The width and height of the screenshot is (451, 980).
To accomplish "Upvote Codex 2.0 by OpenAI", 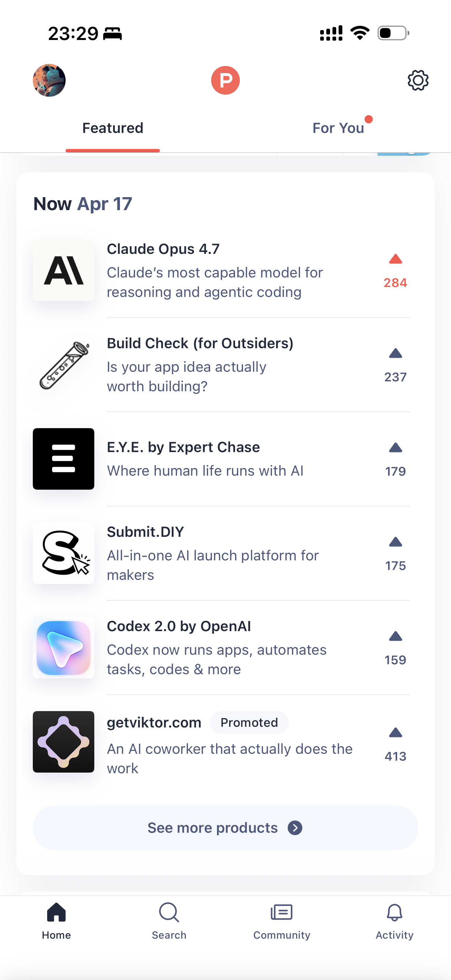I will (x=395, y=648).
